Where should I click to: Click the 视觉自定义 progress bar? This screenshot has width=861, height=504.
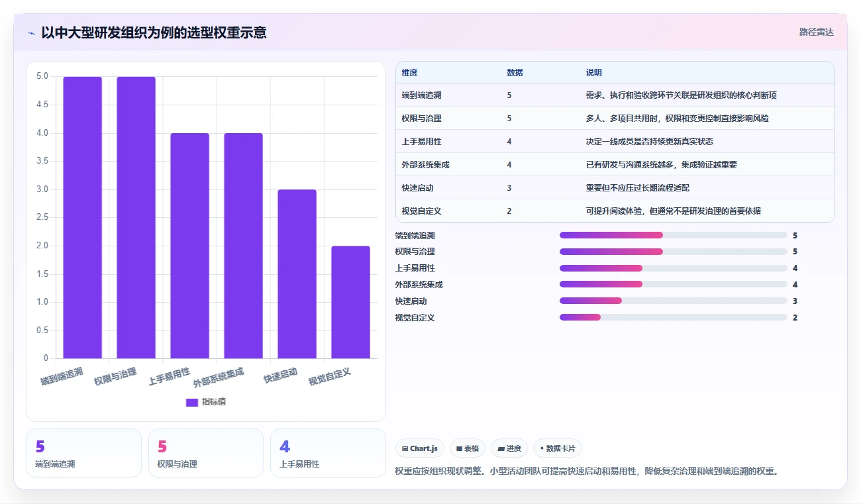(x=674, y=317)
